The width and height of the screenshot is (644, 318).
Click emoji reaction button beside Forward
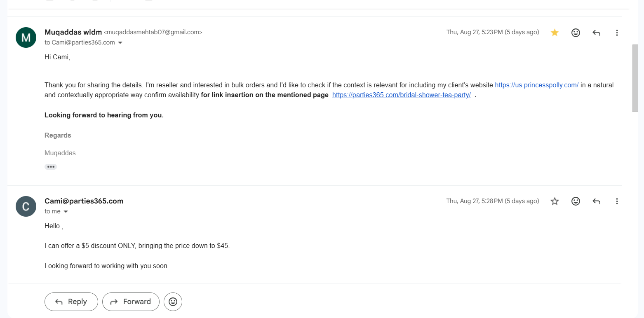click(173, 302)
